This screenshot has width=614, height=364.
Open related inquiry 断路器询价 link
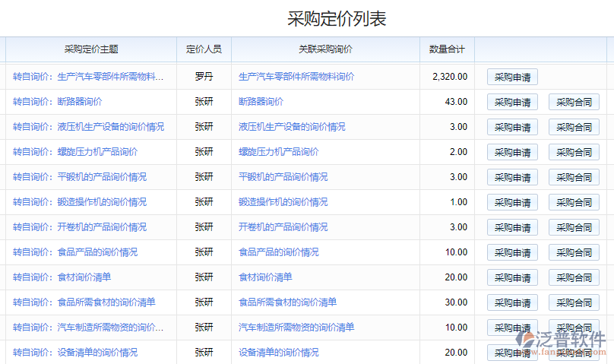click(261, 102)
